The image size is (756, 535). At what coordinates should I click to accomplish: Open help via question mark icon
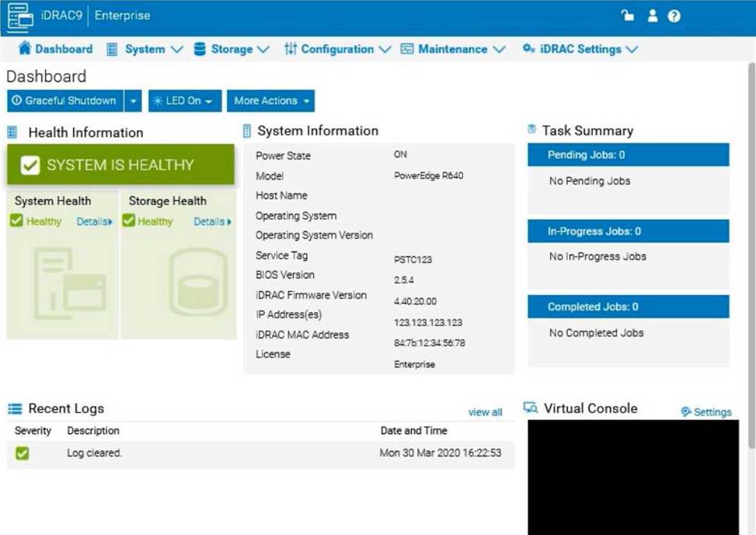click(x=674, y=16)
